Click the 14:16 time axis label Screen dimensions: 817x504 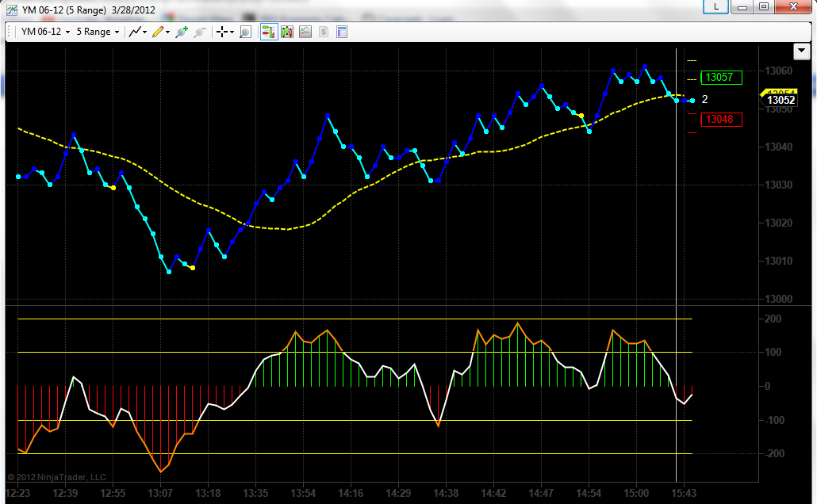click(351, 493)
